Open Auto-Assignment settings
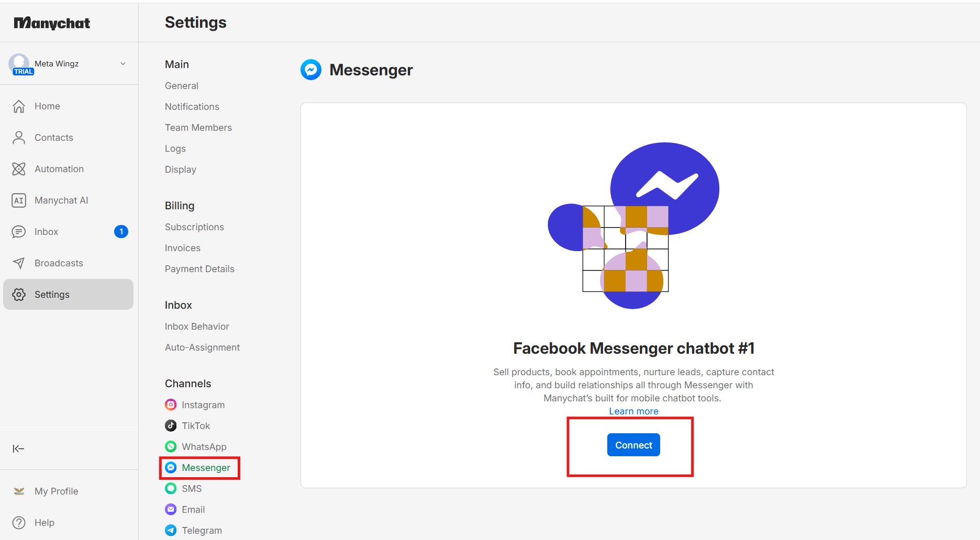 click(202, 347)
